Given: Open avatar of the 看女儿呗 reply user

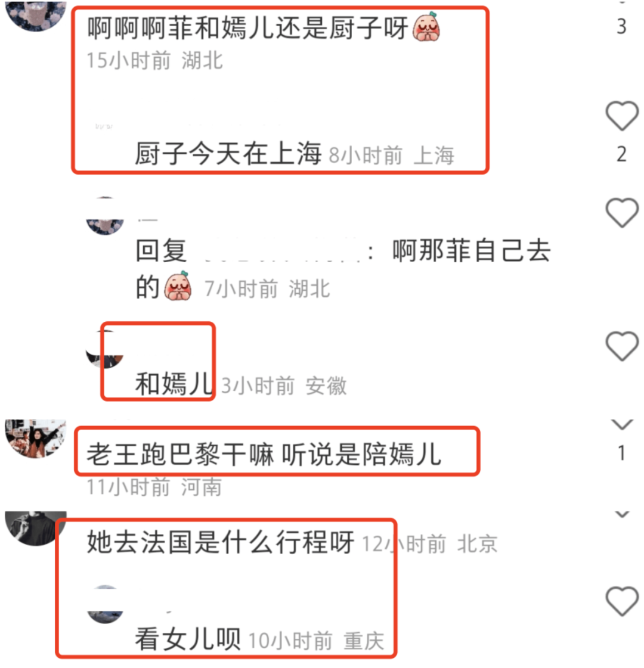Looking at the screenshot, I should pyautogui.click(x=105, y=604).
